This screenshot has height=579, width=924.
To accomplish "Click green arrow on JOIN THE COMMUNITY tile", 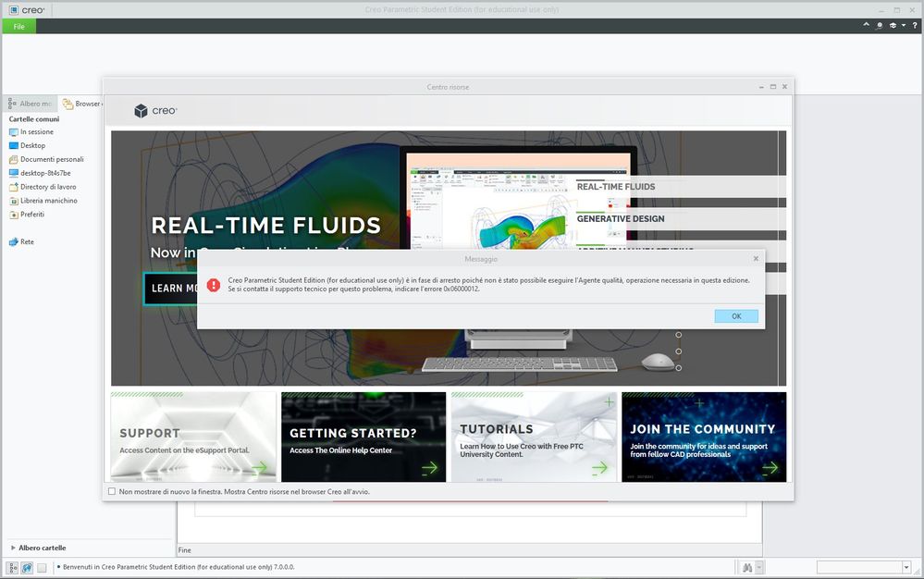I will 770,468.
